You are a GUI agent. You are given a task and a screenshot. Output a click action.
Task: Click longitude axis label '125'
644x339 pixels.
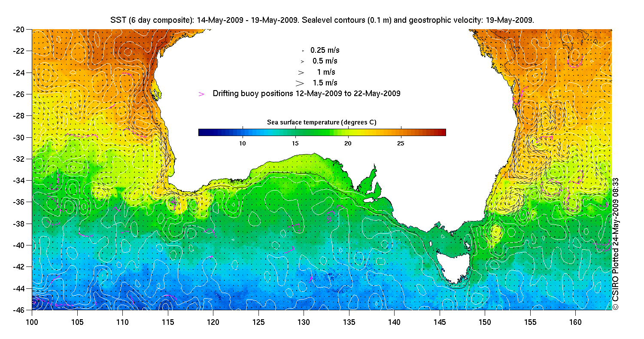click(x=258, y=322)
